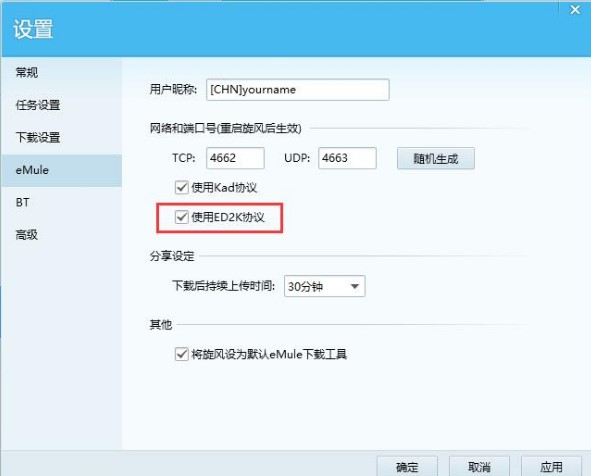Click the 用户昵称 name input field
591x476 pixels.
tap(298, 90)
